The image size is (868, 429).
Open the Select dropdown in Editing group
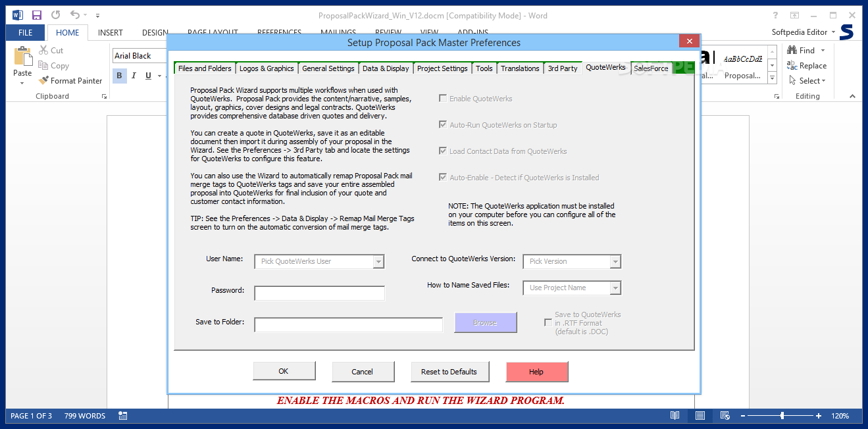coord(807,81)
